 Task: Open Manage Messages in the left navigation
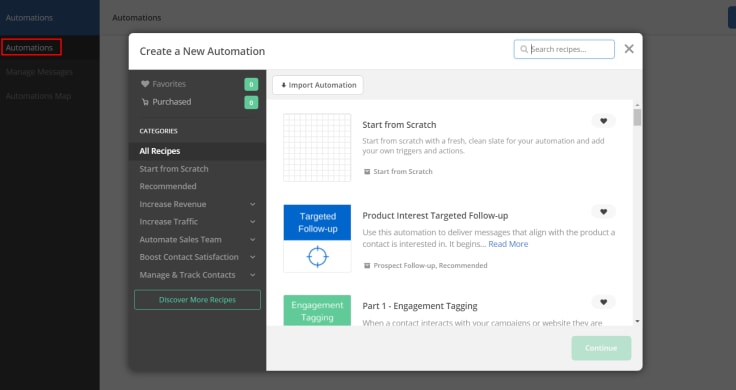tap(39, 72)
